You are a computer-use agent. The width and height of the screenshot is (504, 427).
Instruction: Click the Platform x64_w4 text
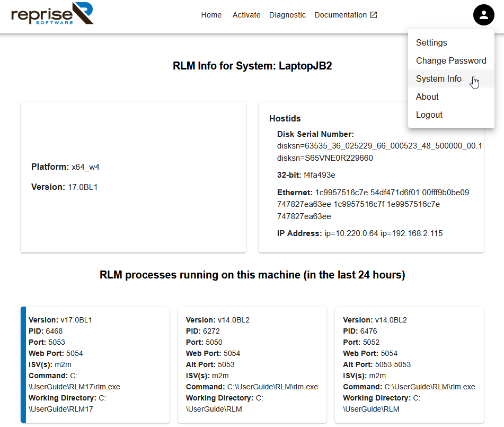pyautogui.click(x=65, y=167)
